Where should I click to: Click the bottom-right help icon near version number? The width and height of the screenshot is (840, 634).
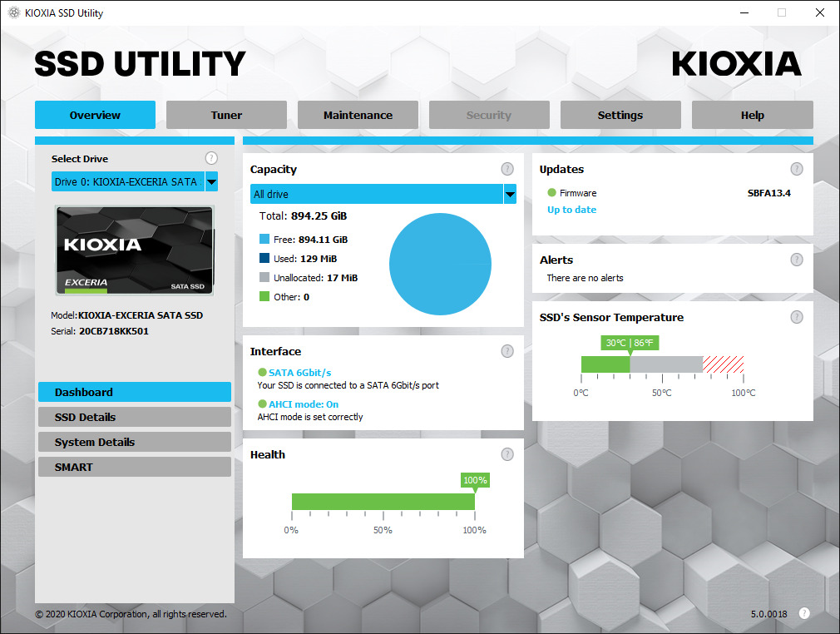804,613
